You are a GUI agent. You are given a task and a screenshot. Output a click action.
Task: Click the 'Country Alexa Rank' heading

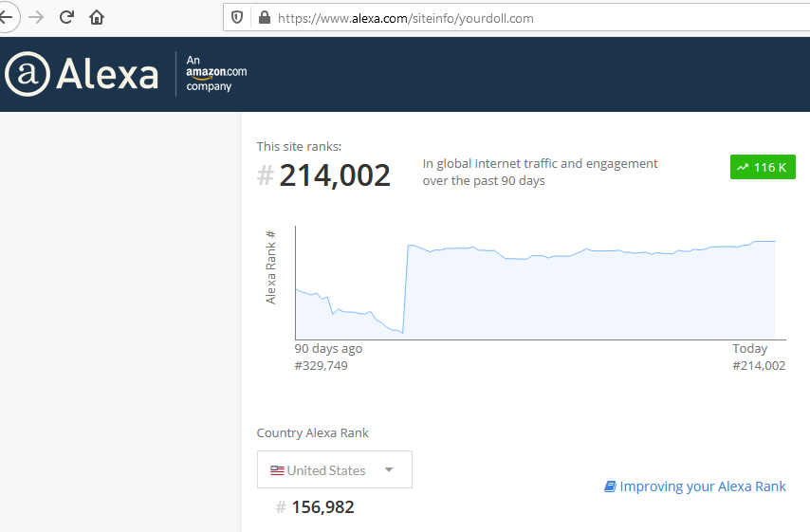tap(313, 432)
